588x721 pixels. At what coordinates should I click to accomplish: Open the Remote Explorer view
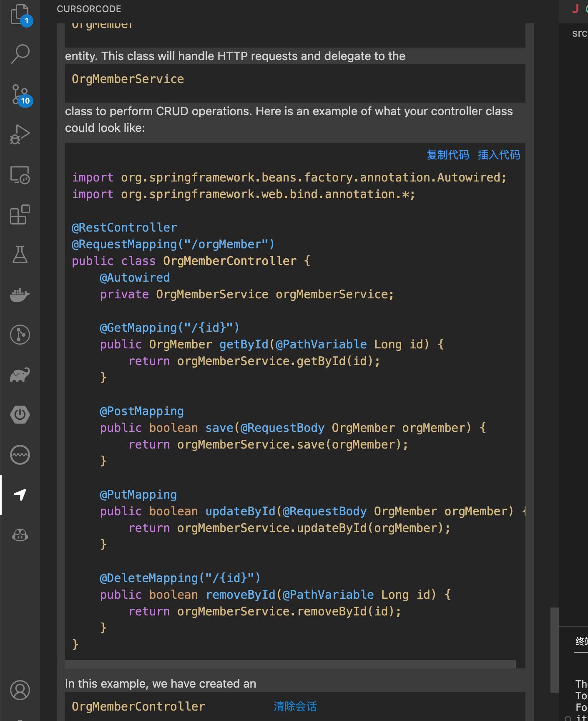[x=20, y=174]
